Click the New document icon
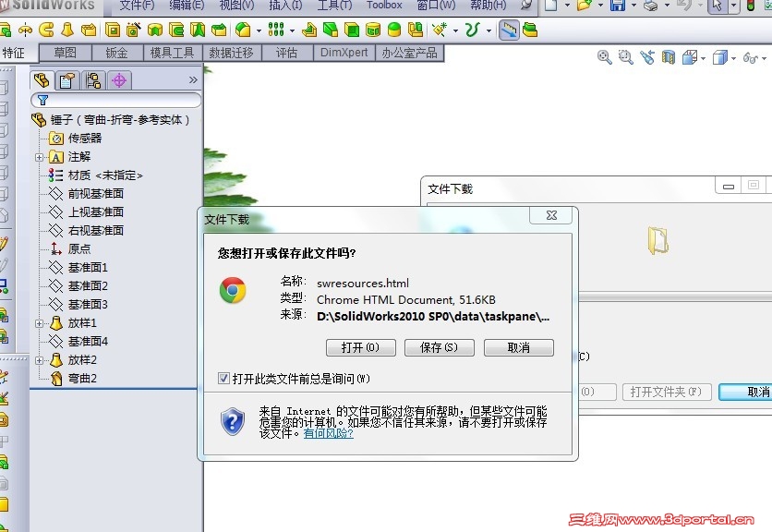This screenshot has height=532, width=772. tap(551, 6)
